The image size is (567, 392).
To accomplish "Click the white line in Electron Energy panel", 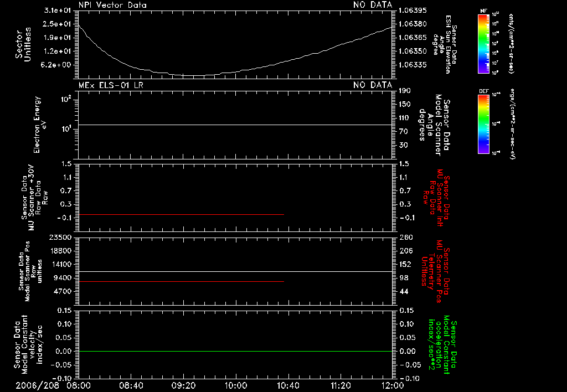I will pyautogui.click(x=235, y=125).
